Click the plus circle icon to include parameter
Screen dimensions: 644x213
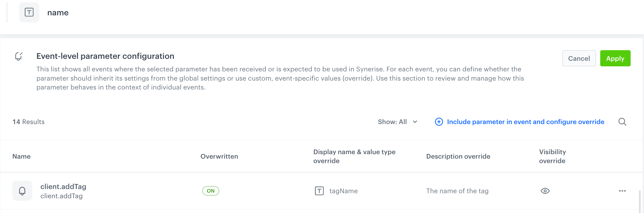pos(439,122)
